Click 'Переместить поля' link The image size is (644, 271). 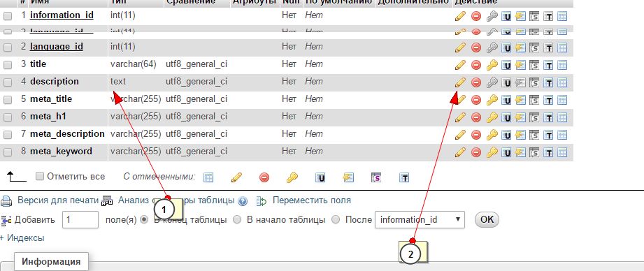[x=312, y=200]
